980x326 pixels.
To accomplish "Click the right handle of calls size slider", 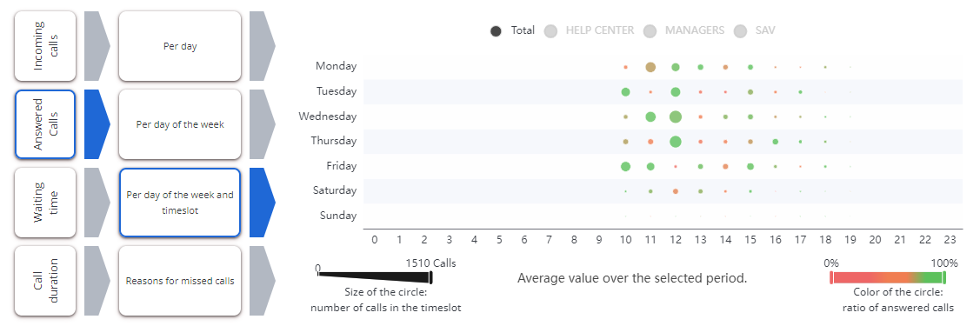I will point(431,274).
